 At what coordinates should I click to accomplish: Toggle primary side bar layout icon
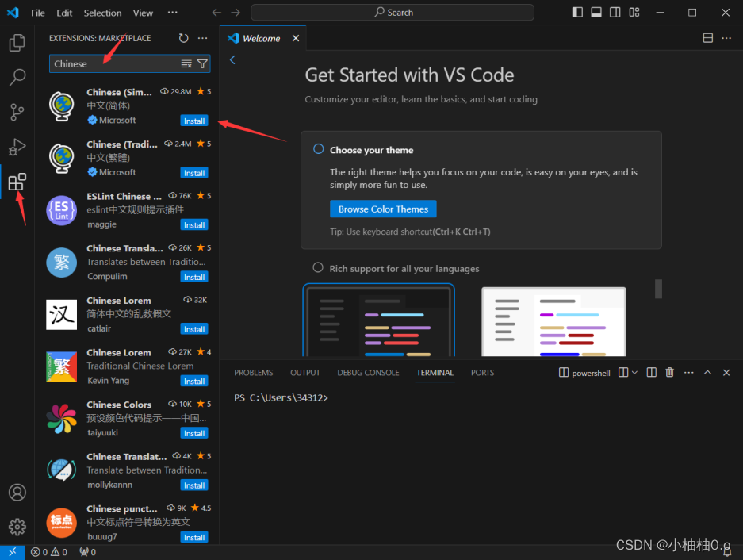pos(577,13)
